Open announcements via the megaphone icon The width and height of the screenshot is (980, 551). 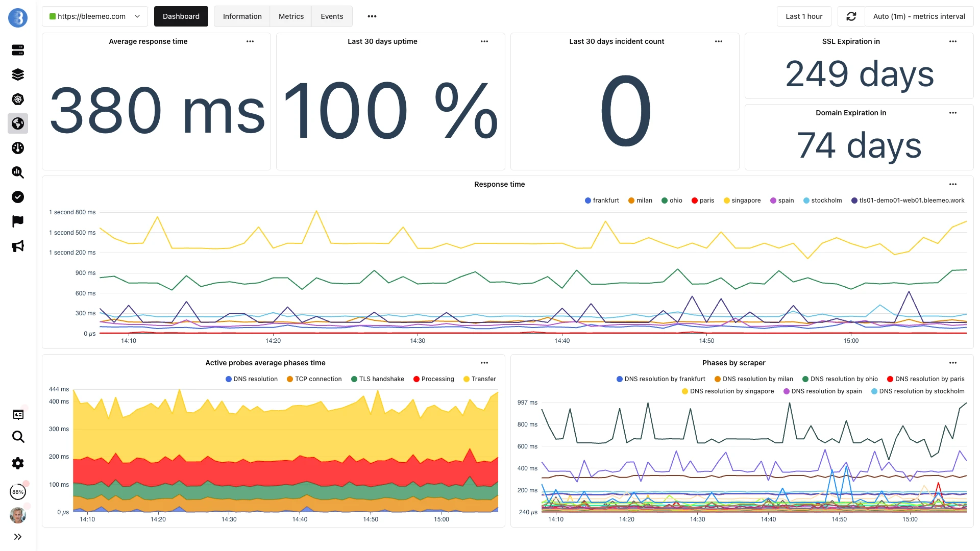[x=18, y=246]
